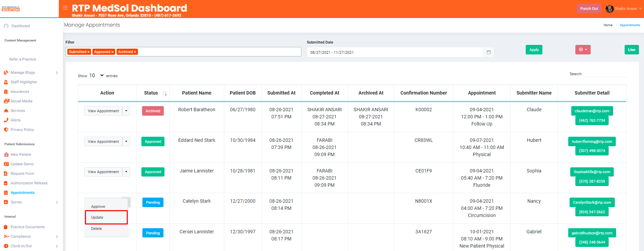Image resolution: width=644 pixels, height=251 pixels.
Task: Toggle the hamburger sidebar menu icon
Action: [x=65, y=7]
